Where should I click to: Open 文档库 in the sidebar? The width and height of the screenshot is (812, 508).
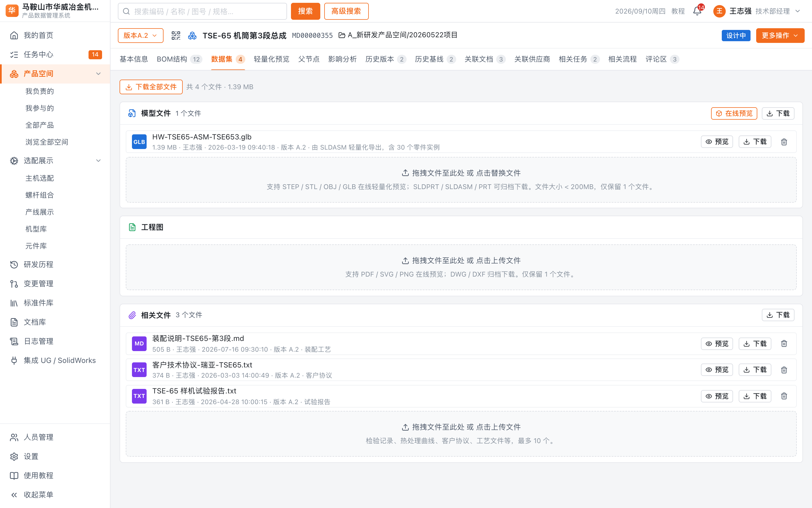coord(55,322)
